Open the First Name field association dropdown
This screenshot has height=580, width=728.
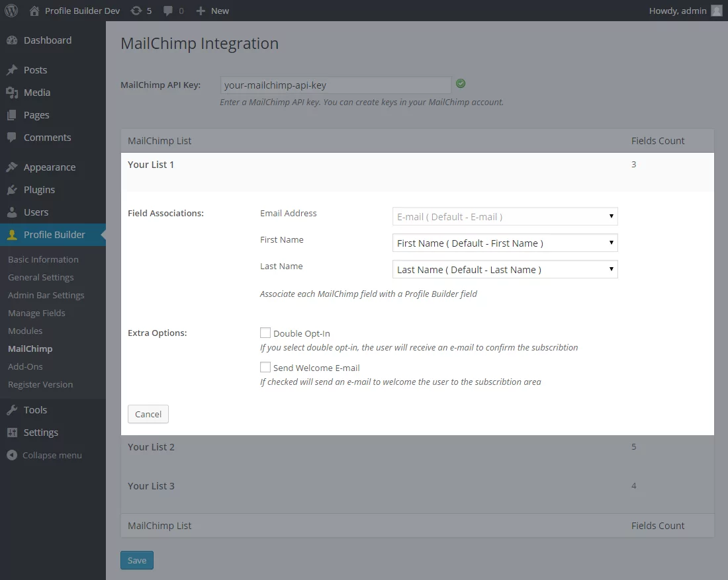(505, 243)
